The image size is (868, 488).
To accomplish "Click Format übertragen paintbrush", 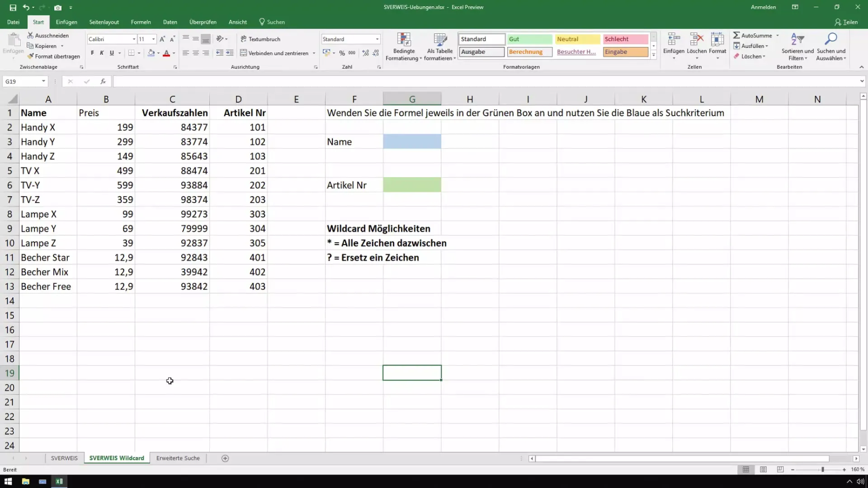I will tap(53, 56).
